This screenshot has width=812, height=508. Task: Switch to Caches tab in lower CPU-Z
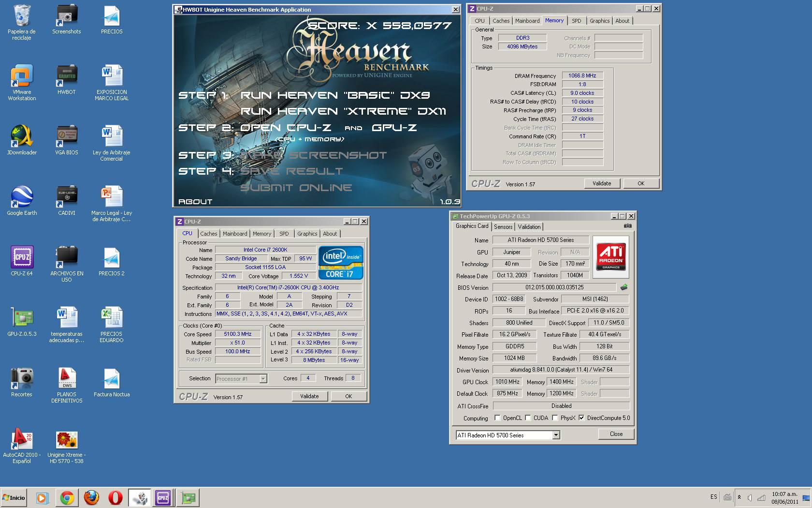coord(209,234)
